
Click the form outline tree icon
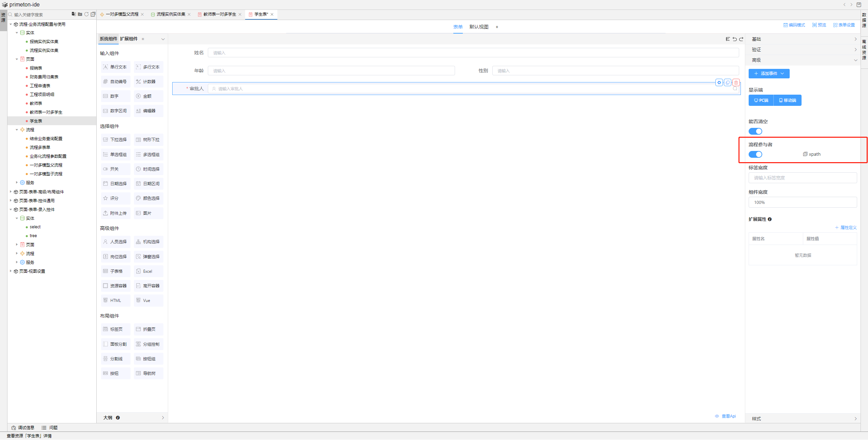tap(728, 39)
